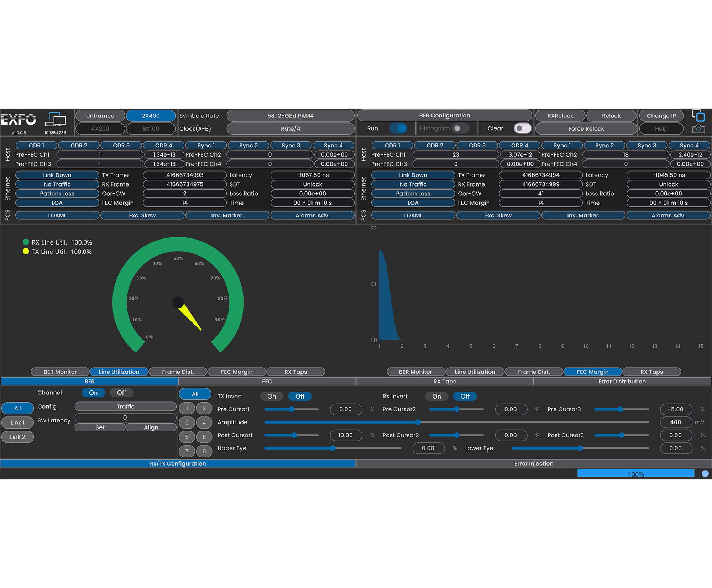The width and height of the screenshot is (712, 588).
Task: Click the camera screenshot icon
Action: pyautogui.click(x=698, y=129)
